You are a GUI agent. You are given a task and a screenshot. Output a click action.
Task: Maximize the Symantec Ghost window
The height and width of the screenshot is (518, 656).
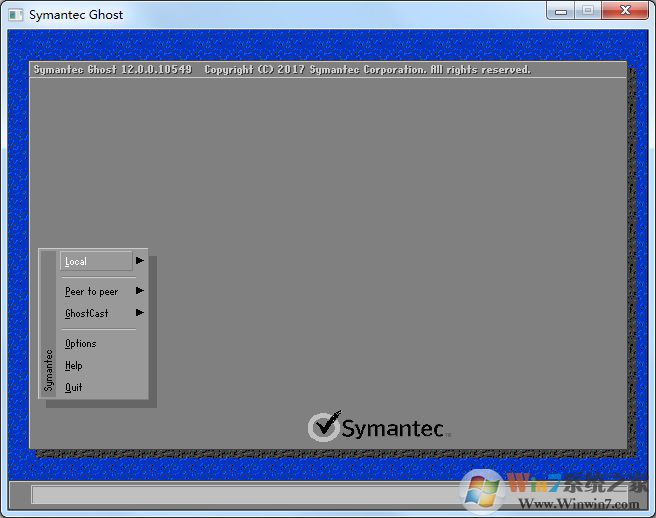(x=588, y=11)
